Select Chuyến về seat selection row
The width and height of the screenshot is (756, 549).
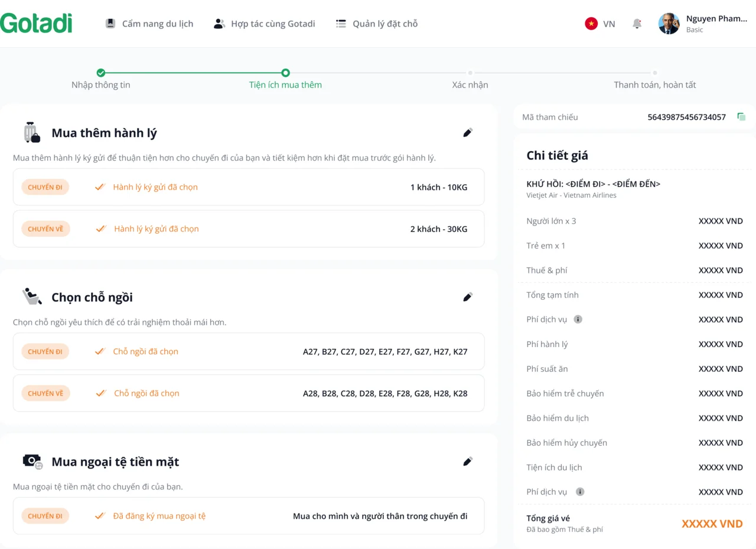tap(249, 393)
